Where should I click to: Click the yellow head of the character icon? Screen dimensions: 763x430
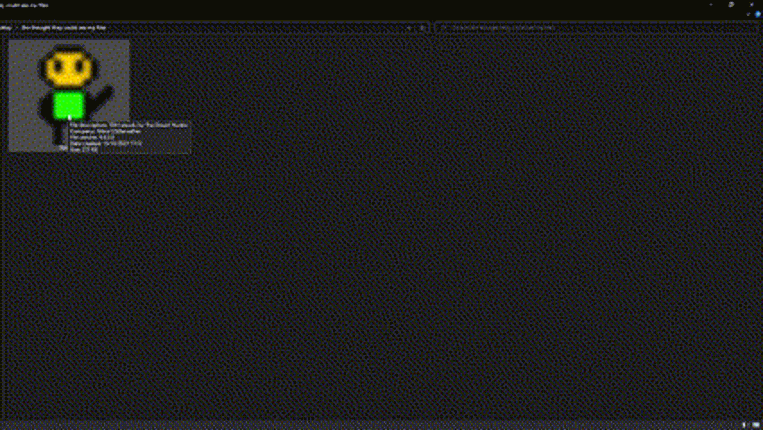tap(69, 68)
